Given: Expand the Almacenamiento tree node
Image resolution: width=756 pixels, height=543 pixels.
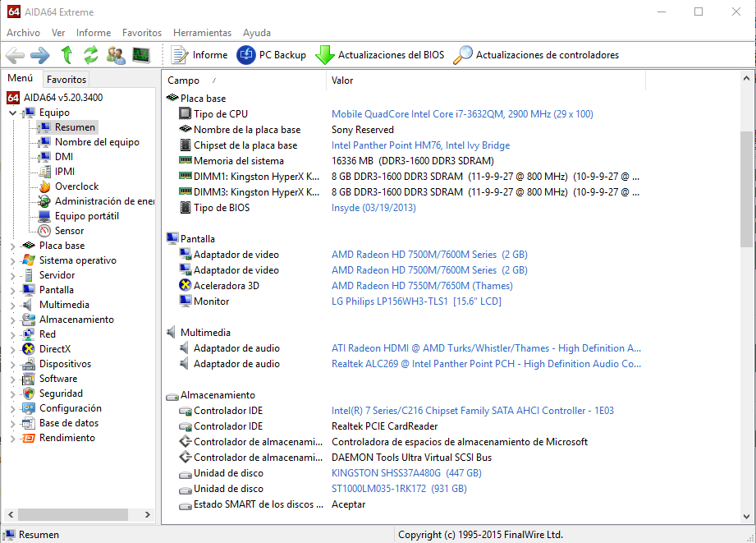Looking at the screenshot, I should 12,320.
